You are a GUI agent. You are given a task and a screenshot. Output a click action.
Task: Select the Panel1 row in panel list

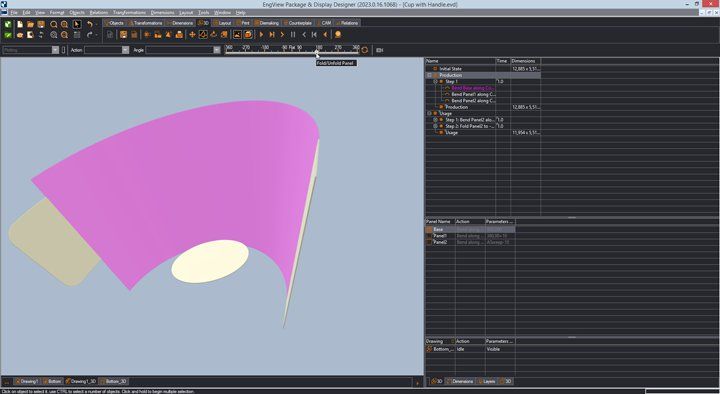pos(470,236)
